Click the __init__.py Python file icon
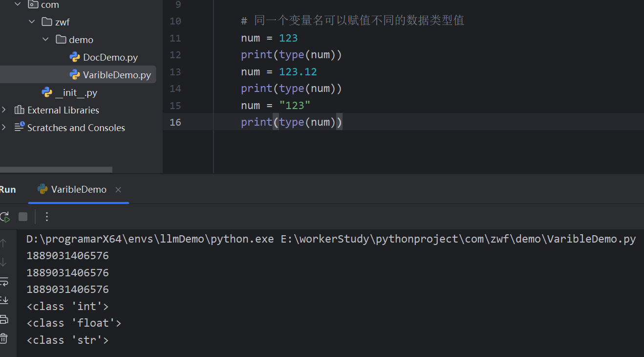Viewport: 644px width, 357px height. pos(47,92)
